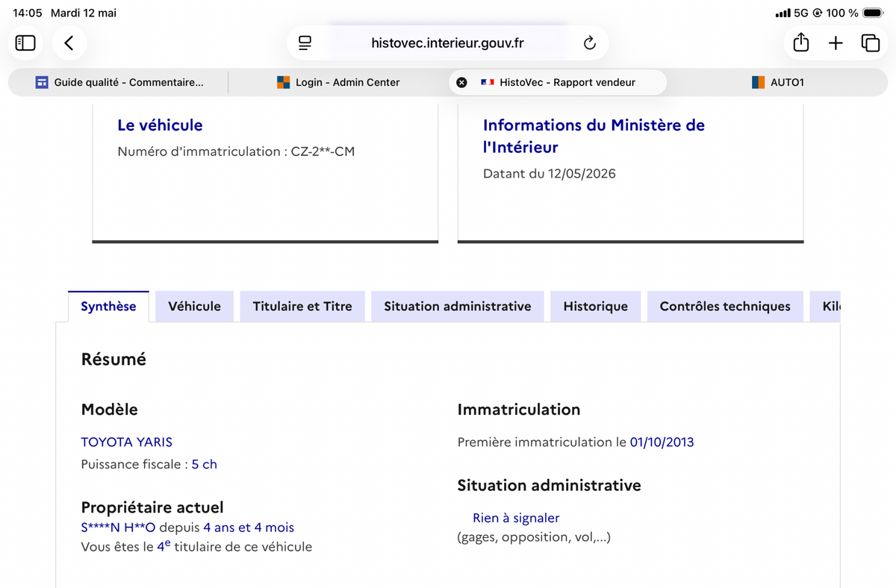
Task: Click the Résumé heading
Action: point(113,359)
